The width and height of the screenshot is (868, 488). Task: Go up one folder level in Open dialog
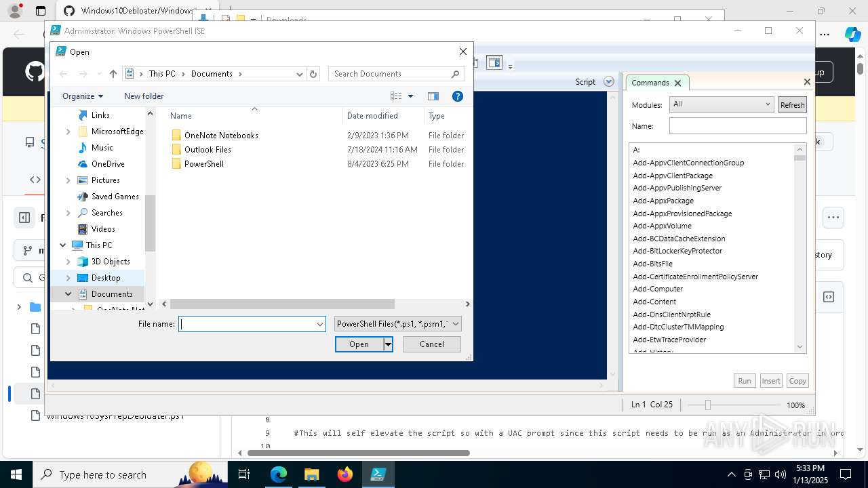click(113, 74)
